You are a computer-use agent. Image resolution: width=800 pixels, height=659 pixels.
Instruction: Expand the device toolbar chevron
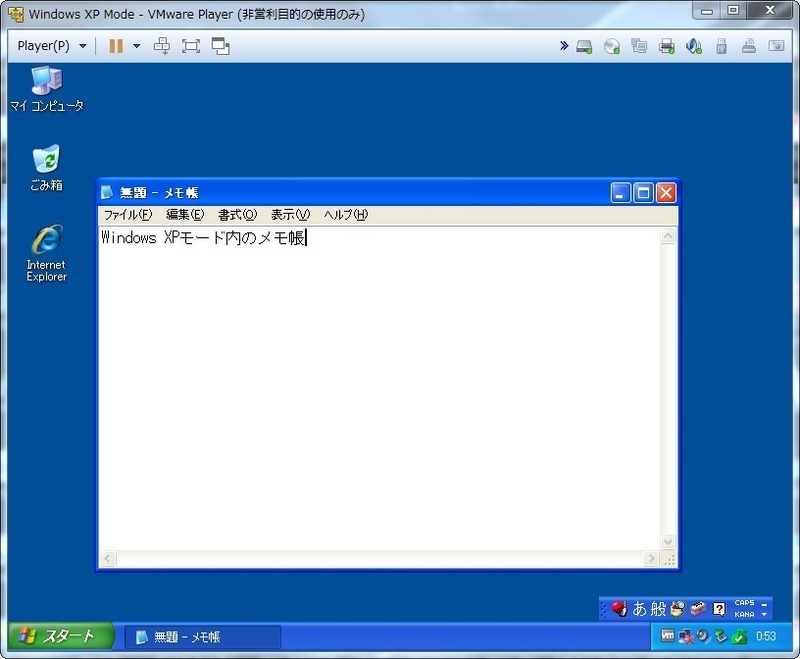tap(564, 46)
